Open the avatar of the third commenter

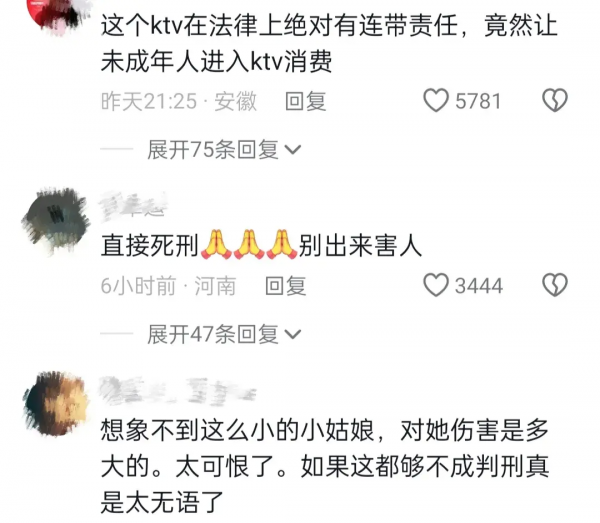tap(56, 404)
